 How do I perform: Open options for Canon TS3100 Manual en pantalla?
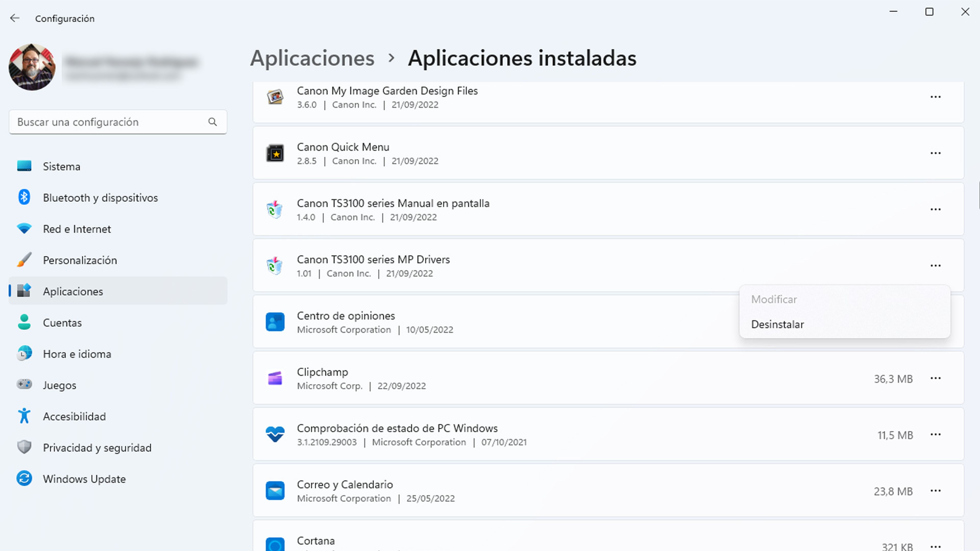point(936,209)
